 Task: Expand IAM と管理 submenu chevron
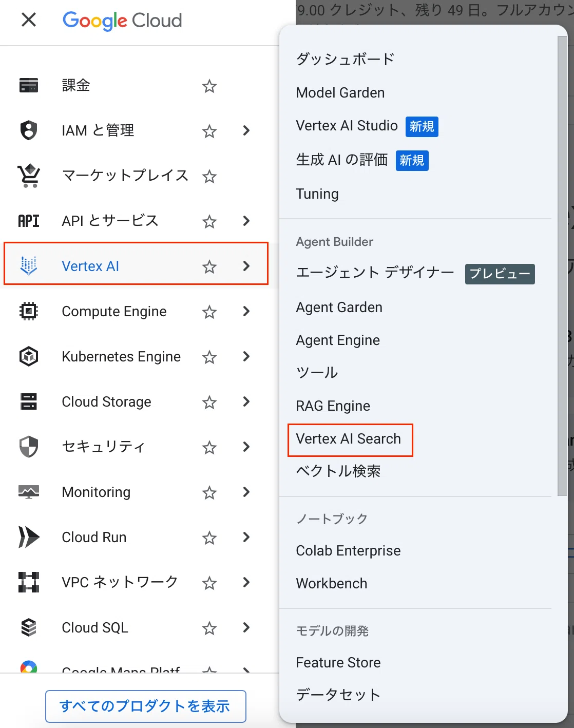[x=246, y=130]
